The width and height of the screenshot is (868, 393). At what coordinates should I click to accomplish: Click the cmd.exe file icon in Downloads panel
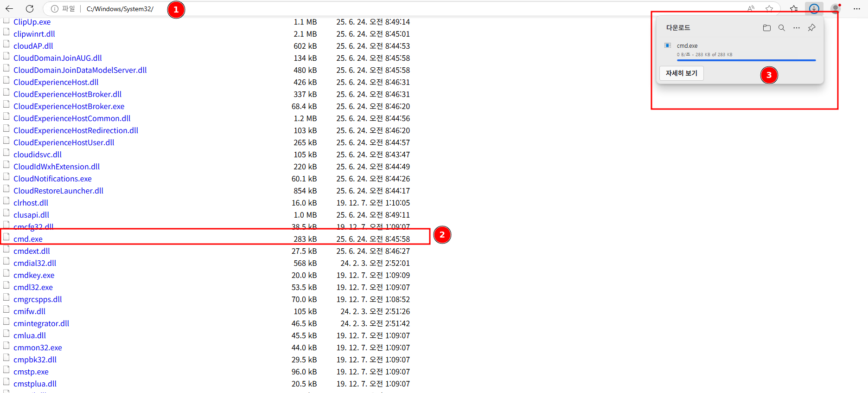click(668, 45)
